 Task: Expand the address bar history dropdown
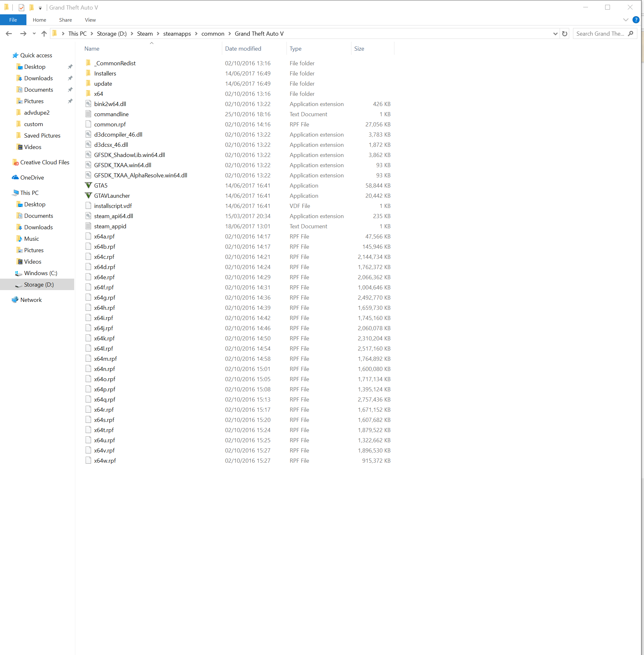coord(555,33)
